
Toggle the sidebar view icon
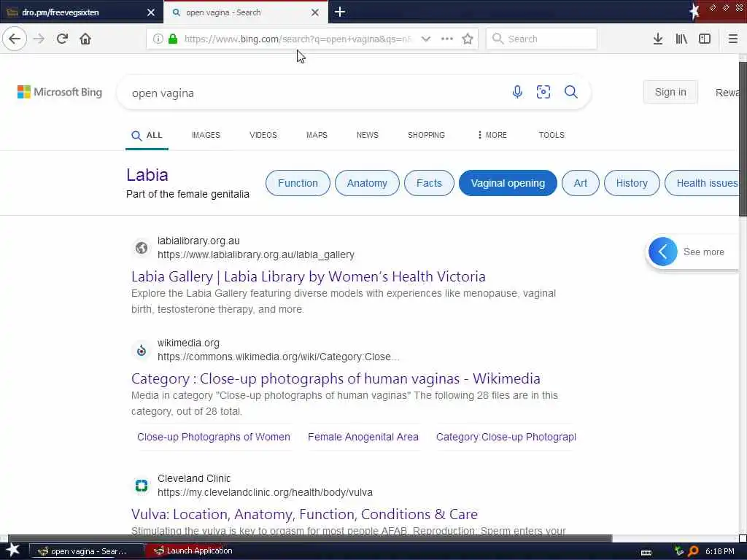point(705,39)
